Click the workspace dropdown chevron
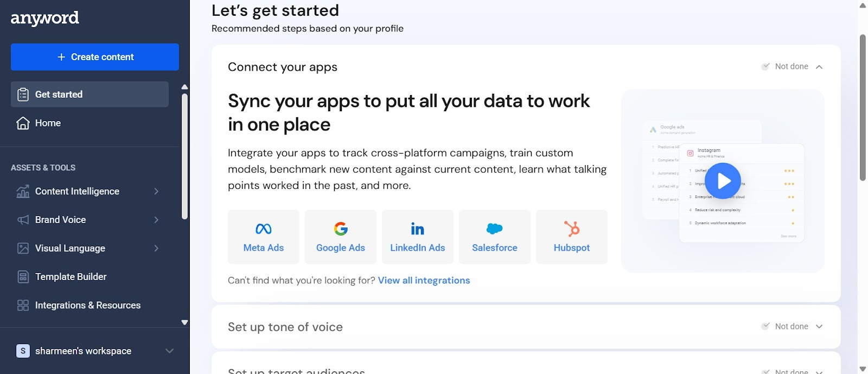Image resolution: width=868 pixels, height=374 pixels. click(x=169, y=351)
